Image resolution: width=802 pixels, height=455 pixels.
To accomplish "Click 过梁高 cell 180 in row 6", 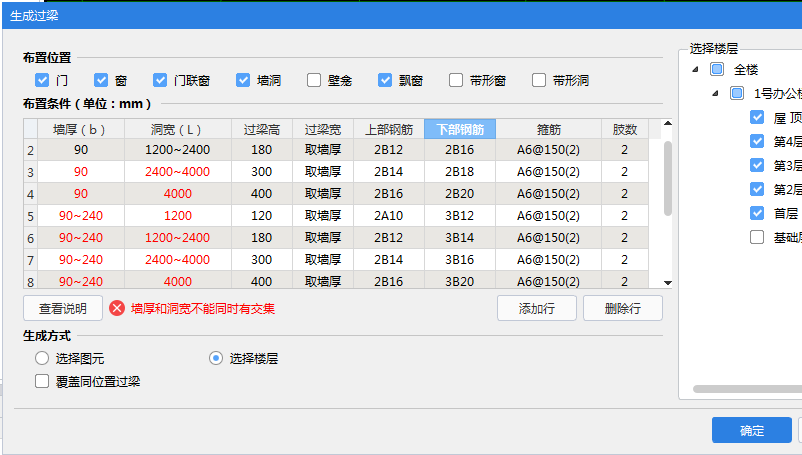I will click(261, 238).
